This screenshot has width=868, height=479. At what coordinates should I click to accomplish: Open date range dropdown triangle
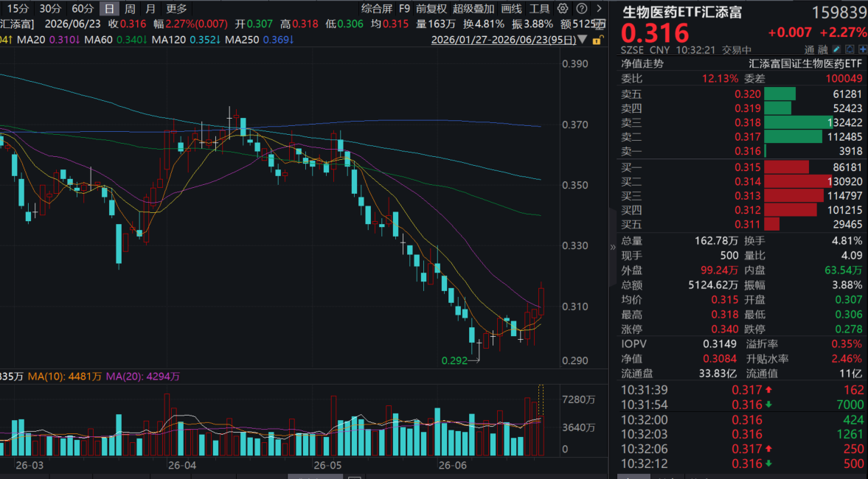(x=583, y=40)
